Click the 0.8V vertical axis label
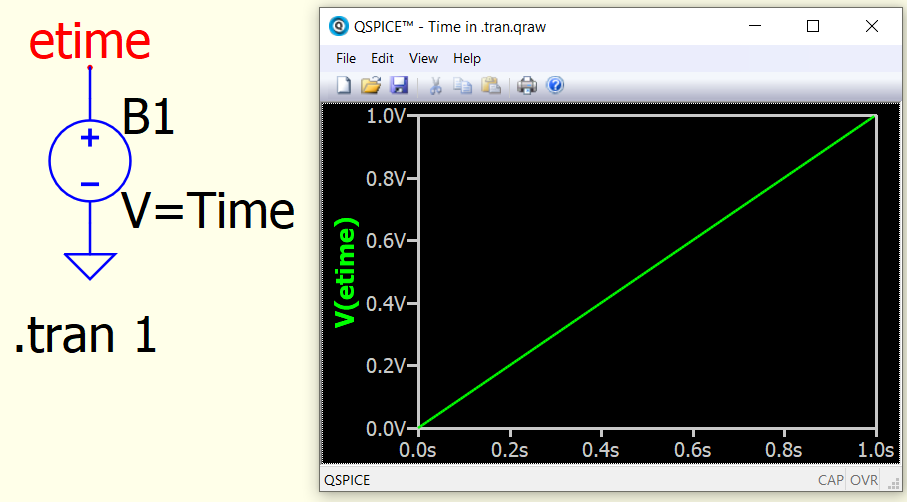Screen dimensions: 907x502 [386, 178]
